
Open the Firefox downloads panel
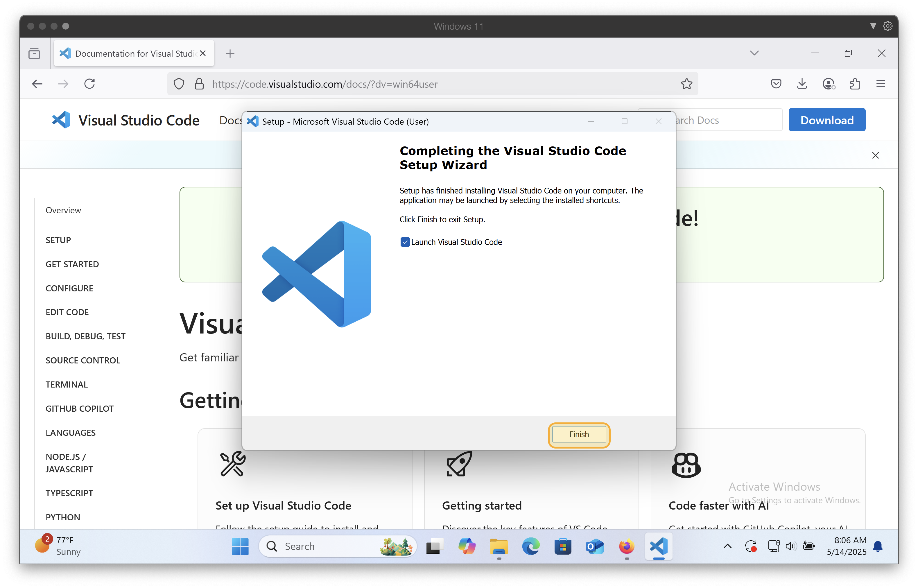coord(802,84)
